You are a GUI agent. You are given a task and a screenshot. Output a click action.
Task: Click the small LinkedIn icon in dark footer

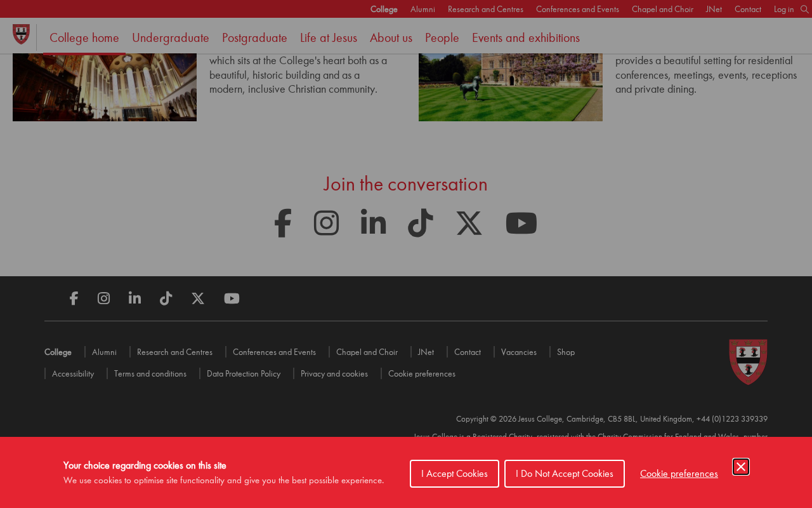[x=134, y=298]
